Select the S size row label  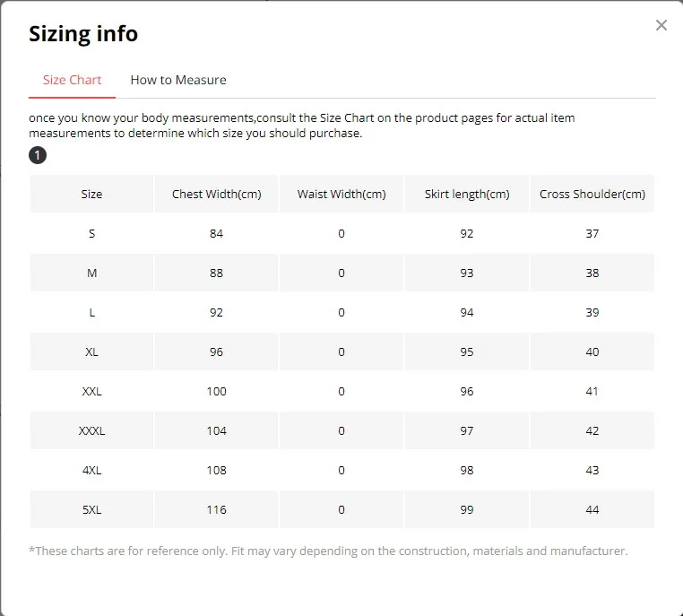click(x=91, y=233)
